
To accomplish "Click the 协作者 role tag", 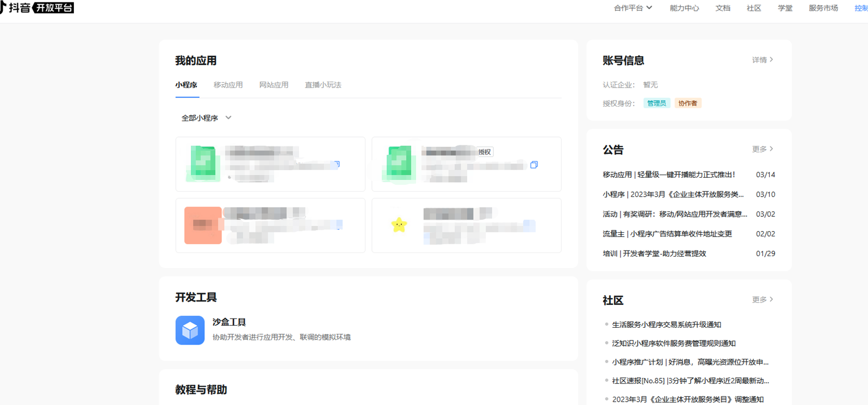I will (x=687, y=103).
